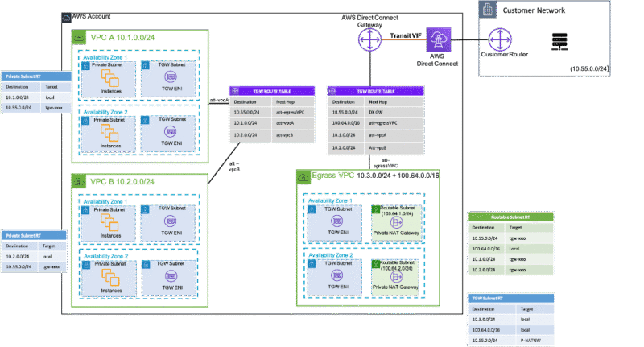The width and height of the screenshot is (644, 347).
Task: Click TGW ENI icon in VPC B Availability Zone 2
Action: click(x=171, y=276)
